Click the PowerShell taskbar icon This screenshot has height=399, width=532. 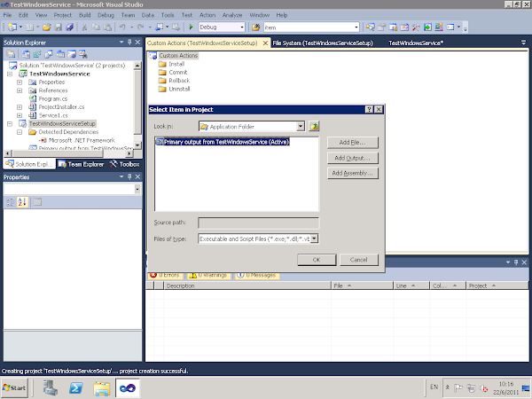click(75, 387)
